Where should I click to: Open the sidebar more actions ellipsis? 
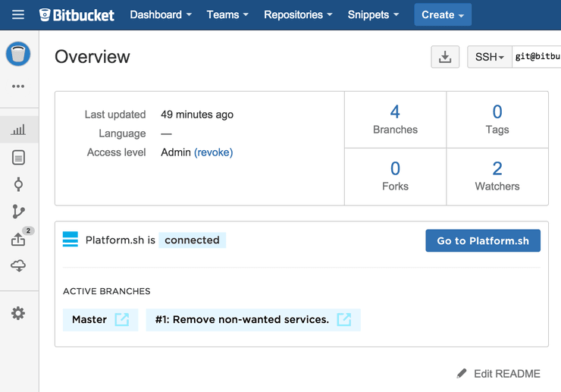[x=18, y=86]
